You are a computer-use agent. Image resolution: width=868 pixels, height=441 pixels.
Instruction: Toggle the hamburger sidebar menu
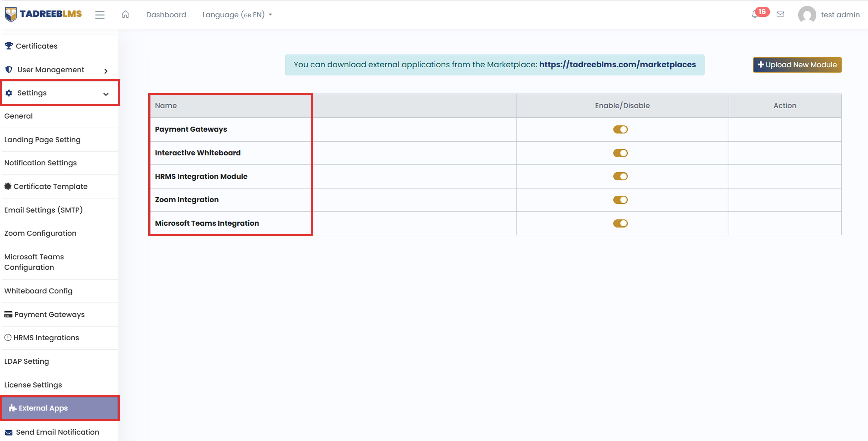point(100,15)
